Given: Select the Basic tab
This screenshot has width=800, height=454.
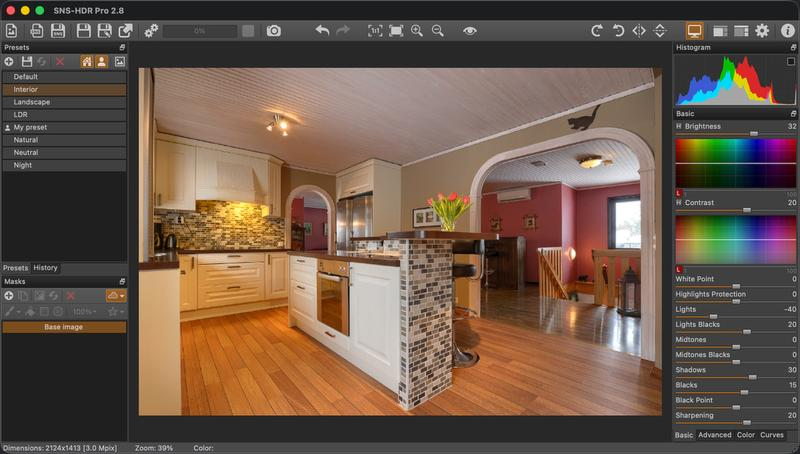Looking at the screenshot, I should pyautogui.click(x=684, y=435).
